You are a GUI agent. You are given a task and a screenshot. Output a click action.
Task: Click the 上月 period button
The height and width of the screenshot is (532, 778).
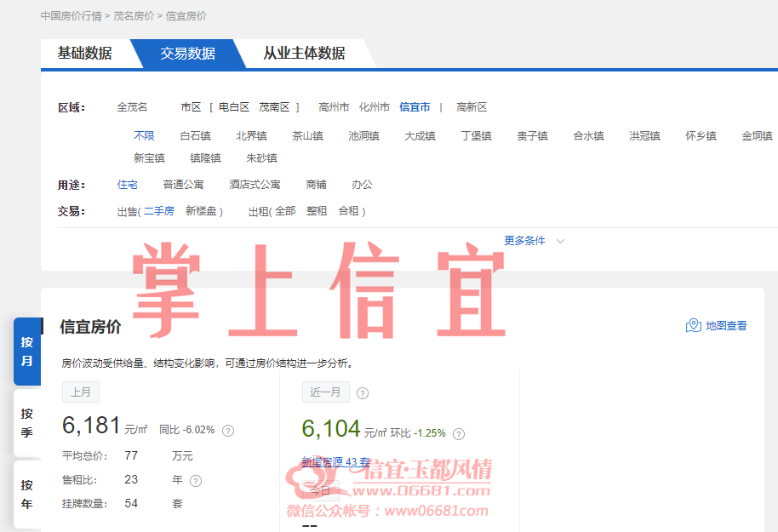pyautogui.click(x=81, y=392)
